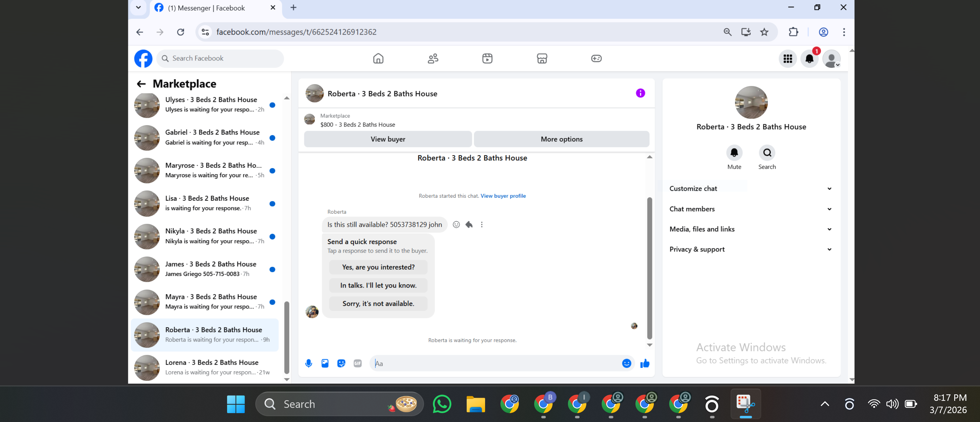This screenshot has height=422, width=980.
Task: Open the Chrome three-dot menu
Action: point(844,32)
